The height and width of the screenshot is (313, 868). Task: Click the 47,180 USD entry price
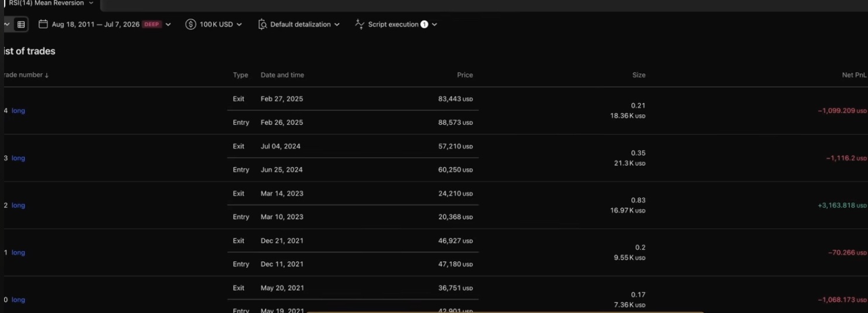[x=455, y=264]
